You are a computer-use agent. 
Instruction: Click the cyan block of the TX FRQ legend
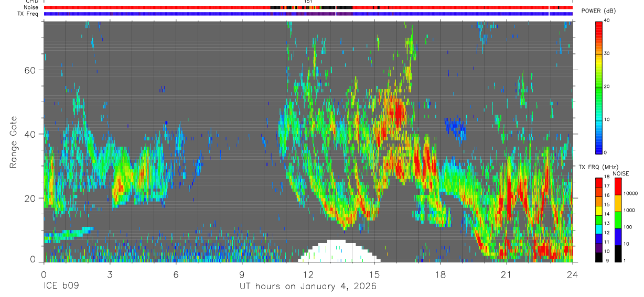pyautogui.click(x=598, y=229)
